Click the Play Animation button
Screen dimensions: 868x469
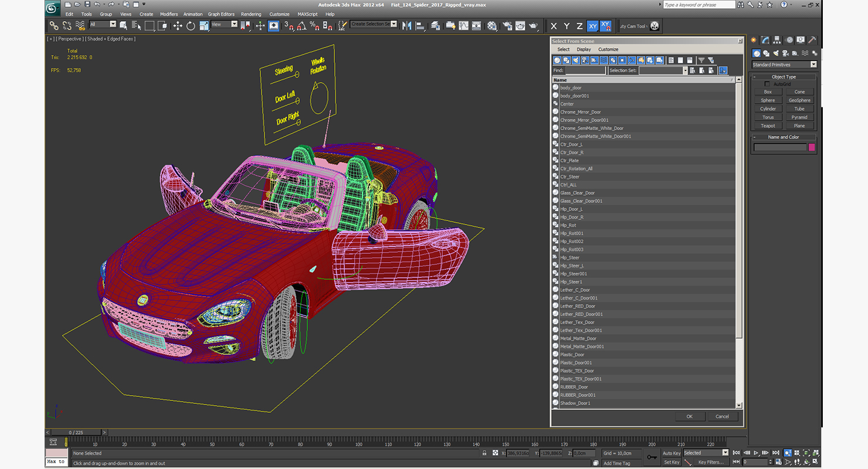coord(757,453)
